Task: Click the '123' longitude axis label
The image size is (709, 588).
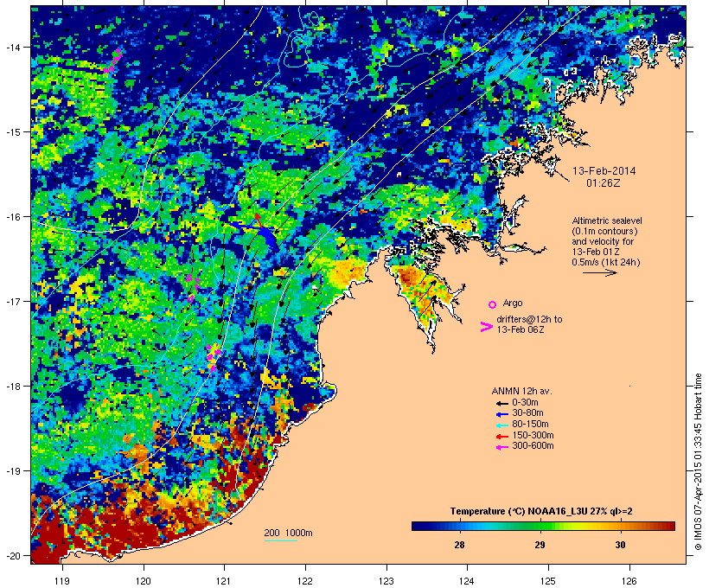Action: [386, 581]
